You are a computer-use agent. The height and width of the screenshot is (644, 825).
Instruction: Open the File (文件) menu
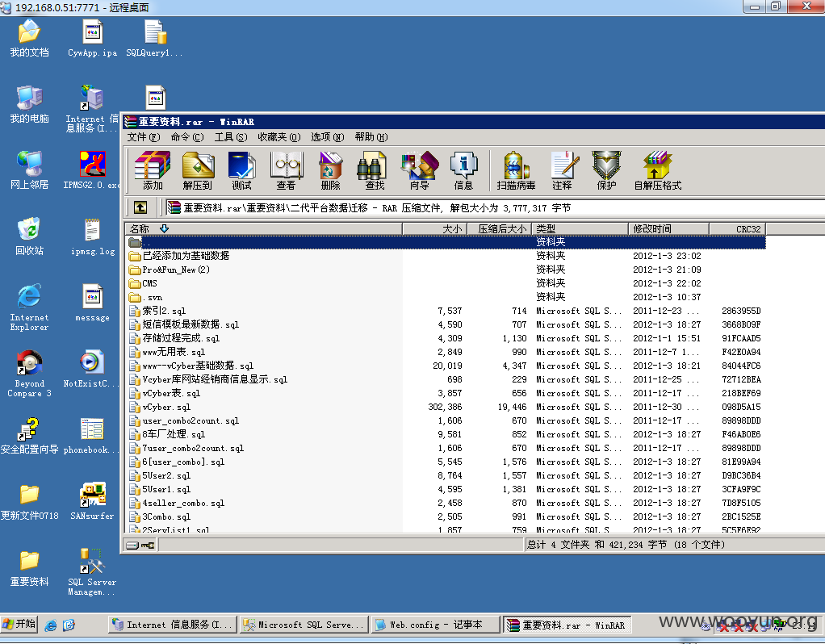coord(143,137)
